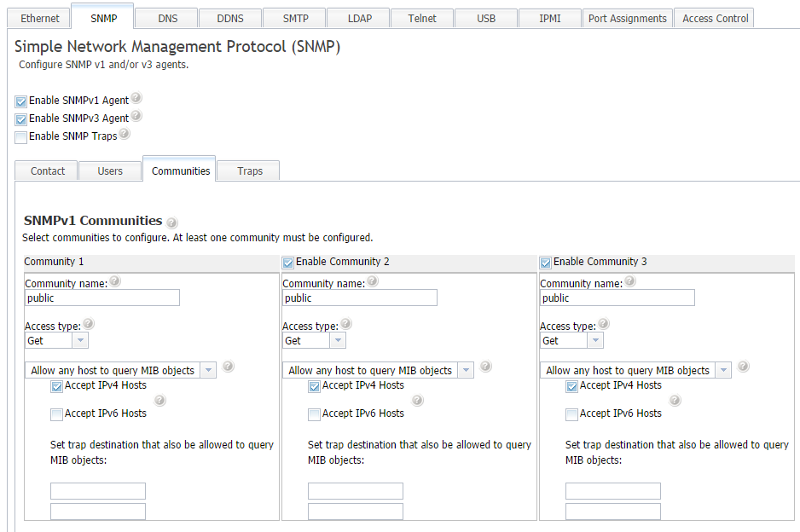Click Community 2 name text field
Image resolution: width=800 pixels, height=532 pixels.
(360, 298)
